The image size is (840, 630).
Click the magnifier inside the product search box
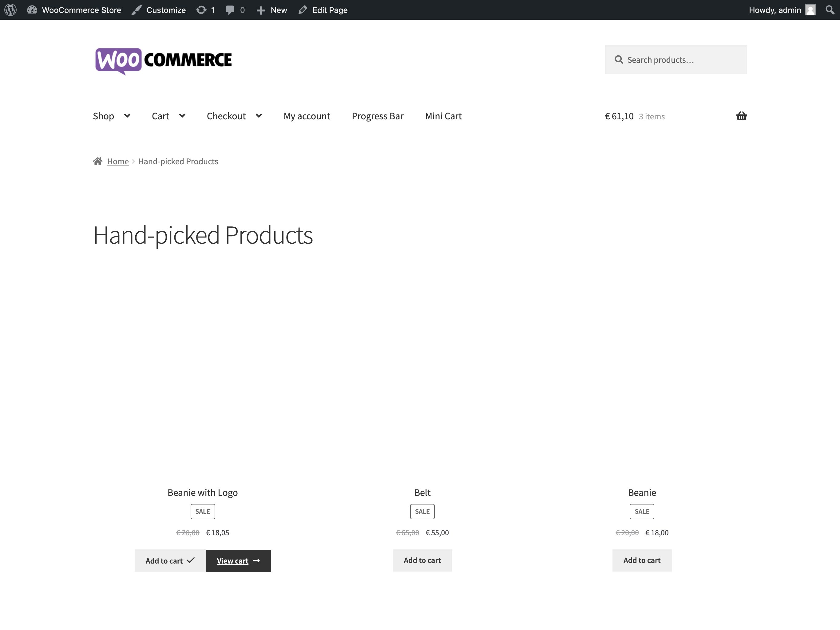click(619, 60)
